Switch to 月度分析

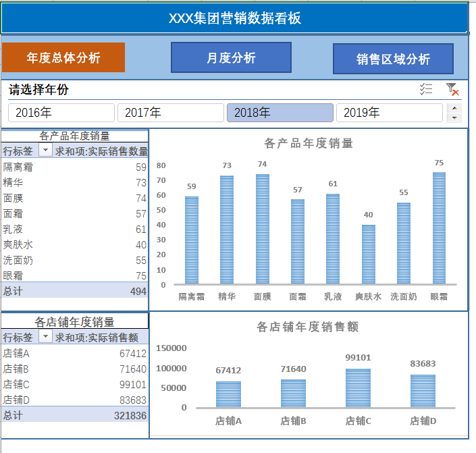click(x=232, y=57)
